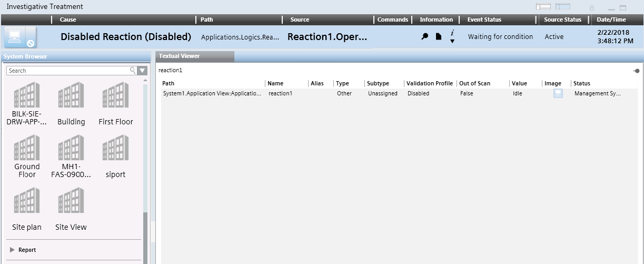The height and width of the screenshot is (264, 644).
Task: Click the disabled reaction event icon
Action: tap(20, 37)
